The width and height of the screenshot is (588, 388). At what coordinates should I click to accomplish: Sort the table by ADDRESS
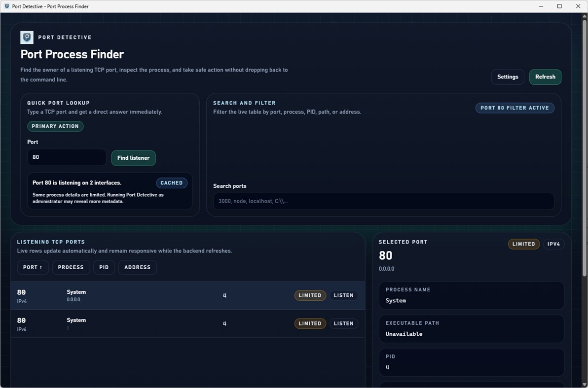pos(137,267)
